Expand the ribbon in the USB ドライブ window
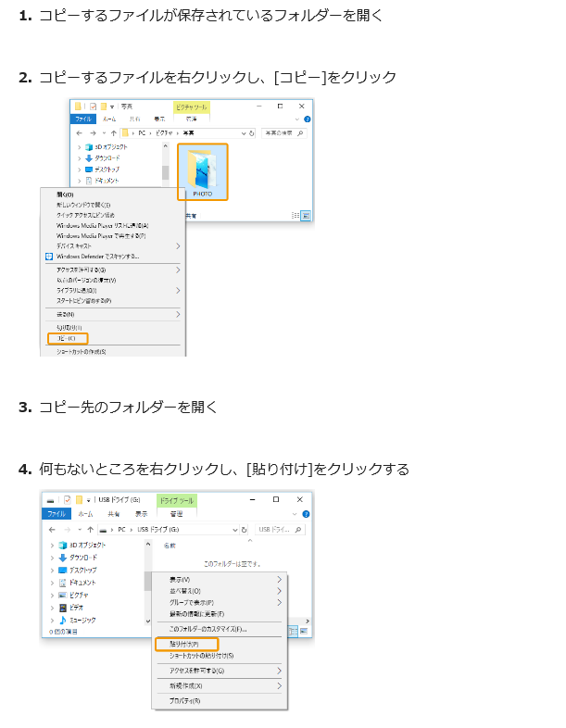Screen dimensions: 566x728 [295, 514]
